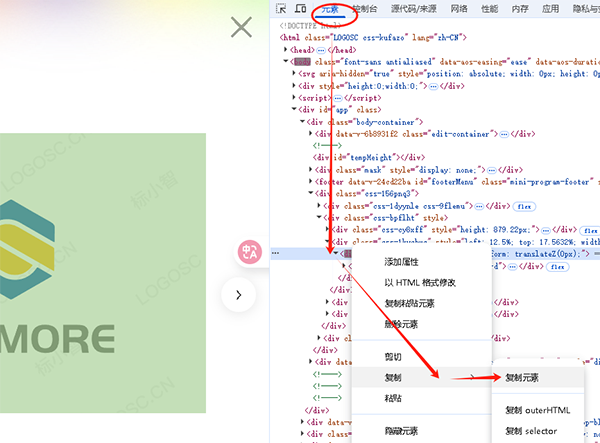Switch to the 内存 tab

click(x=520, y=9)
